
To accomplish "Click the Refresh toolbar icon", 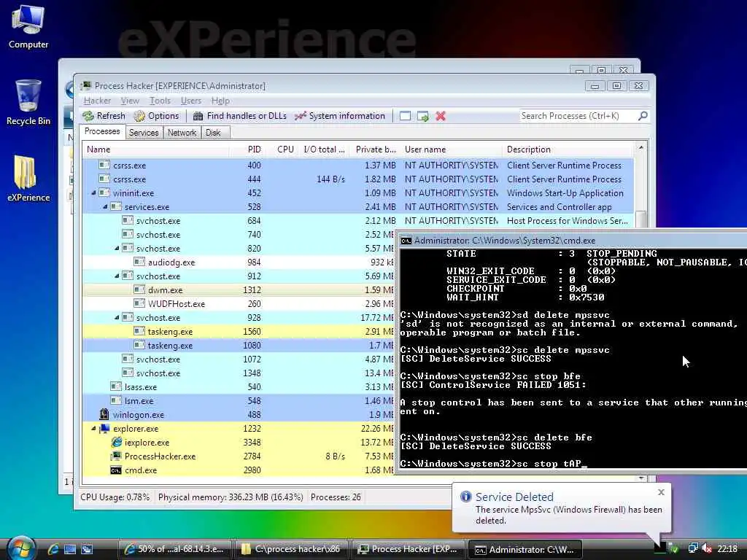I will [x=88, y=116].
